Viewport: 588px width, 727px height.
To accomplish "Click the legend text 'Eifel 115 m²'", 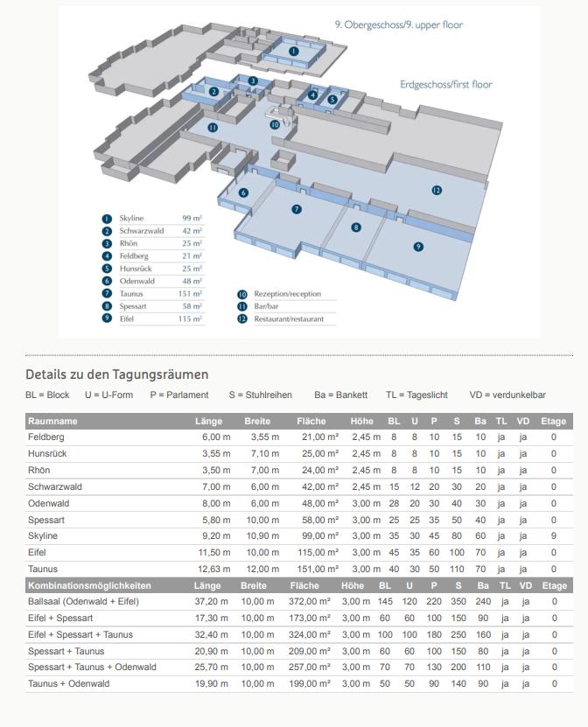I will point(160,319).
